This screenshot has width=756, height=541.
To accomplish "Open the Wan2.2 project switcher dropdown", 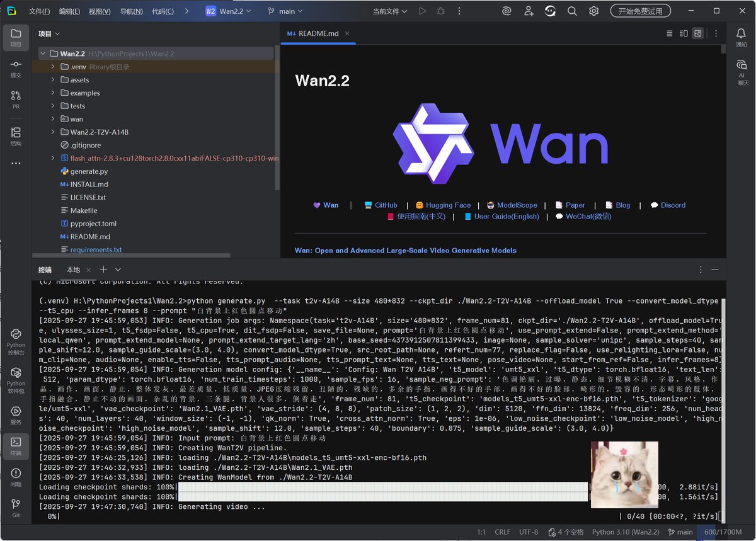I will click(228, 11).
